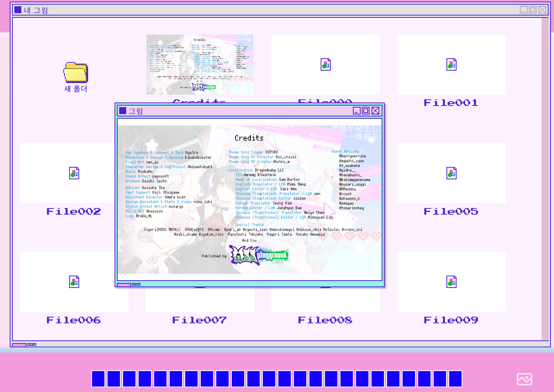
Task: Select the File000 file icon
Action: coord(326,64)
